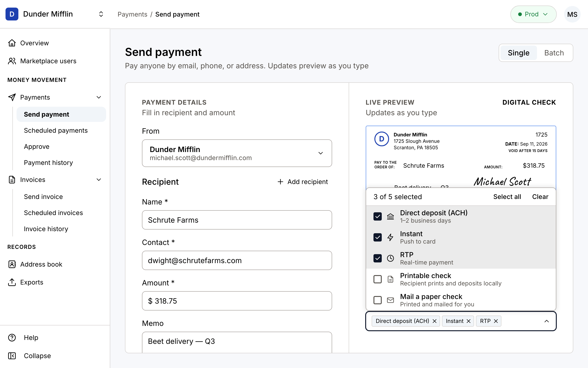Uncheck the Instant checkbox
The image size is (588, 368).
click(378, 237)
